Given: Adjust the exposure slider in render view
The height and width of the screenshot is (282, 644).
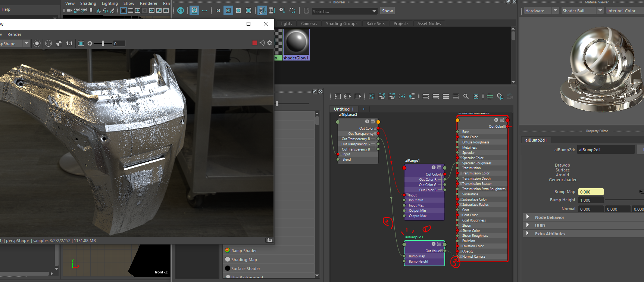Looking at the screenshot, I should tap(103, 43).
